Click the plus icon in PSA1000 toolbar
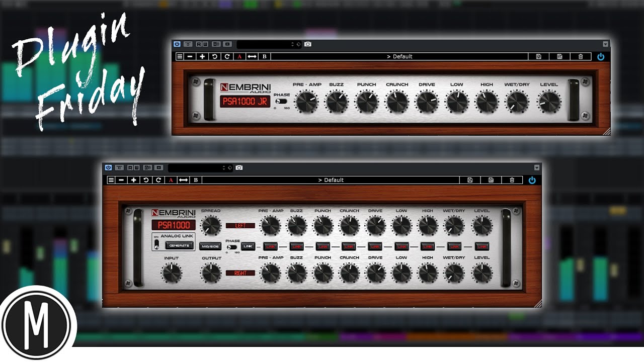The height and width of the screenshot is (362, 644). 133,180
